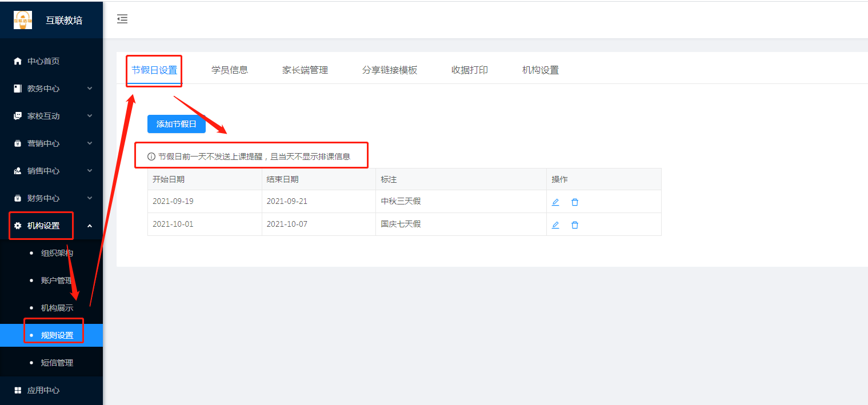
Task: Click the start date 2021-09-19 cell
Action: coord(205,202)
